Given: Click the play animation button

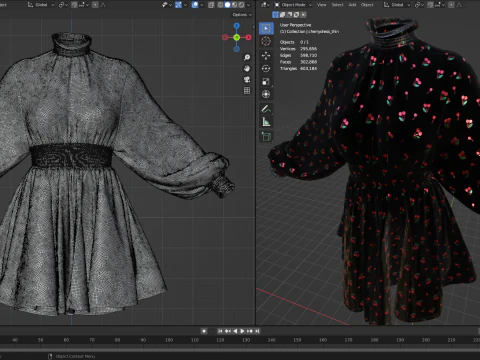Looking at the screenshot, I should click(x=242, y=331).
